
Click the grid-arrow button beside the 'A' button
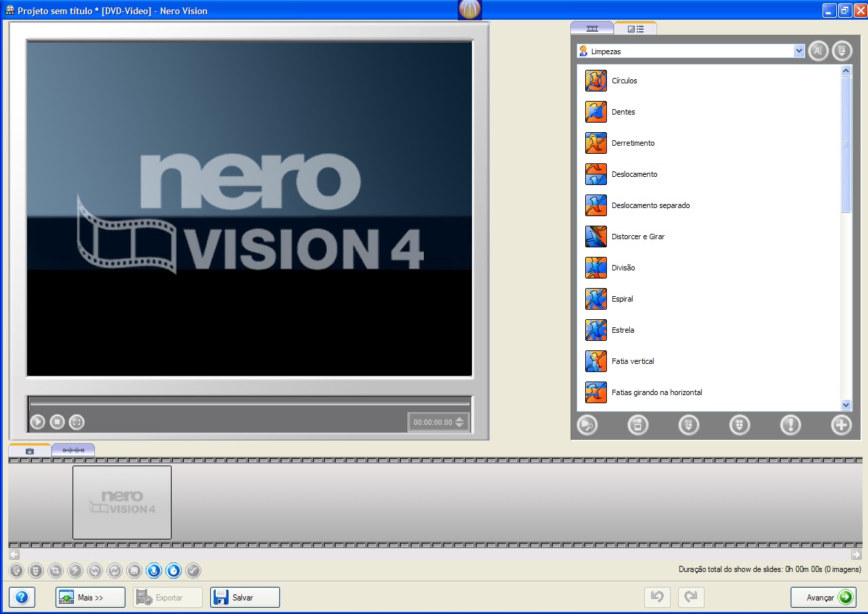coord(842,51)
